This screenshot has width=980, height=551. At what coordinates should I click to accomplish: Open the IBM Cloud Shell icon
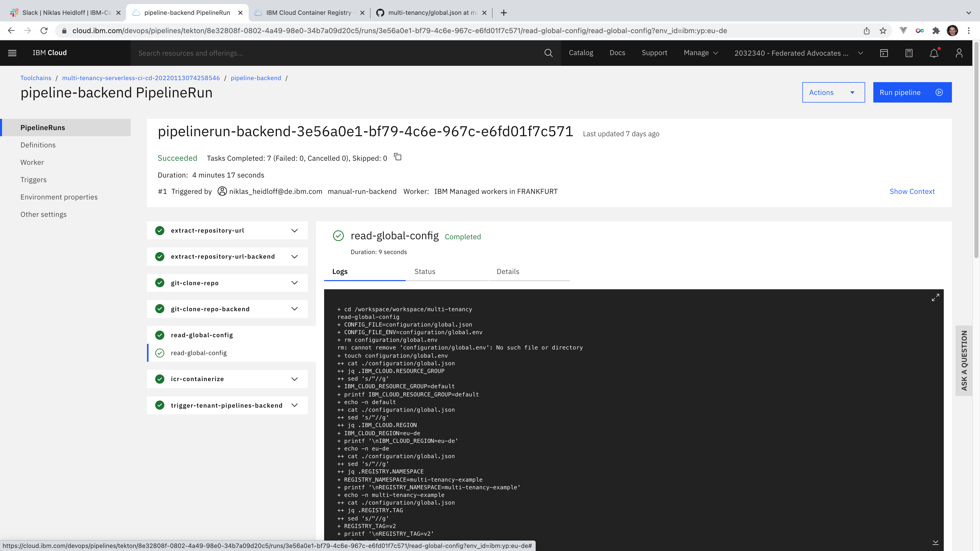[x=884, y=53]
